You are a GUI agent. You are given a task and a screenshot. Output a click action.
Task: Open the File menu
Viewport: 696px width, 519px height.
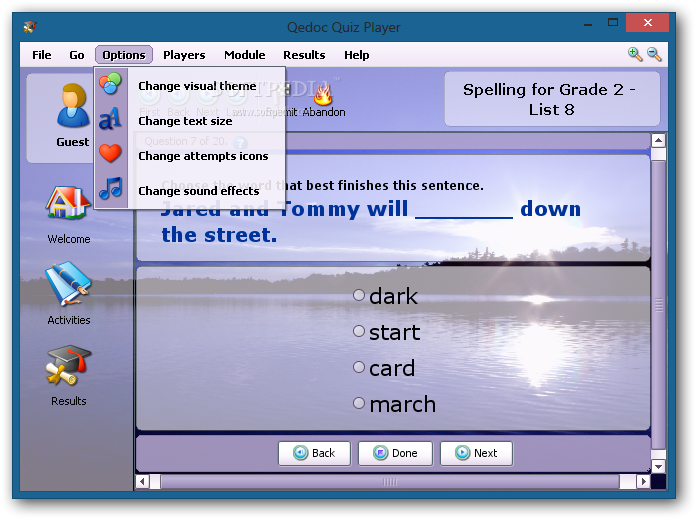click(x=42, y=55)
